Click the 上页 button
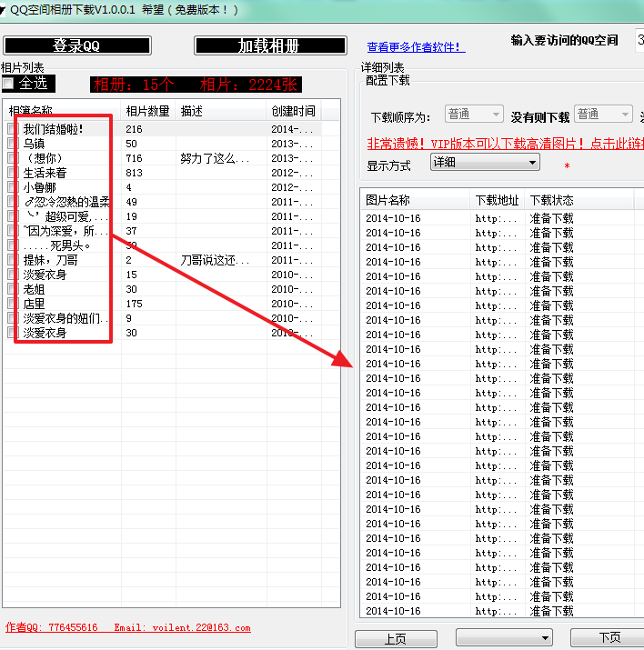 click(396, 638)
